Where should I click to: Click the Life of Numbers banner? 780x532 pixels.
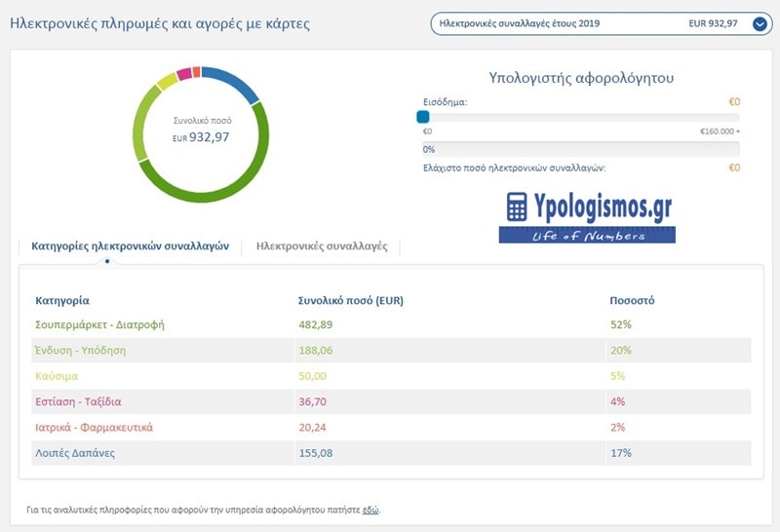[x=587, y=235]
